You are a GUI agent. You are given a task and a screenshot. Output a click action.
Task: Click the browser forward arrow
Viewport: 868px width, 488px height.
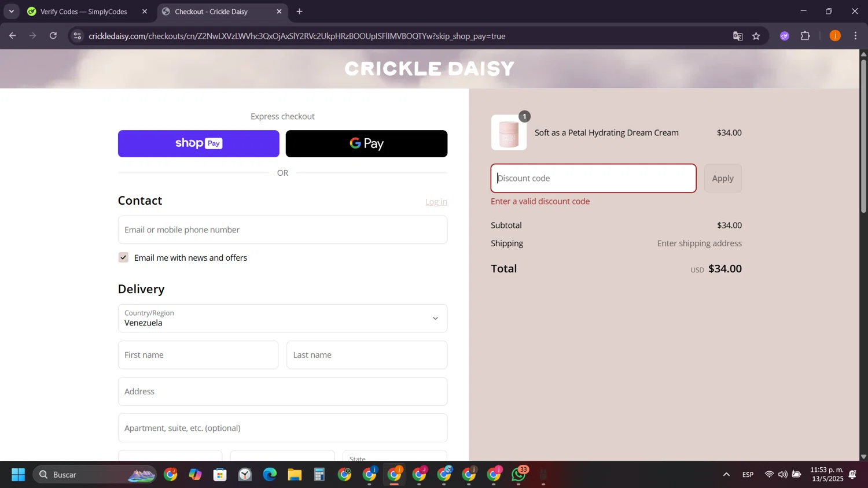coord(32,36)
